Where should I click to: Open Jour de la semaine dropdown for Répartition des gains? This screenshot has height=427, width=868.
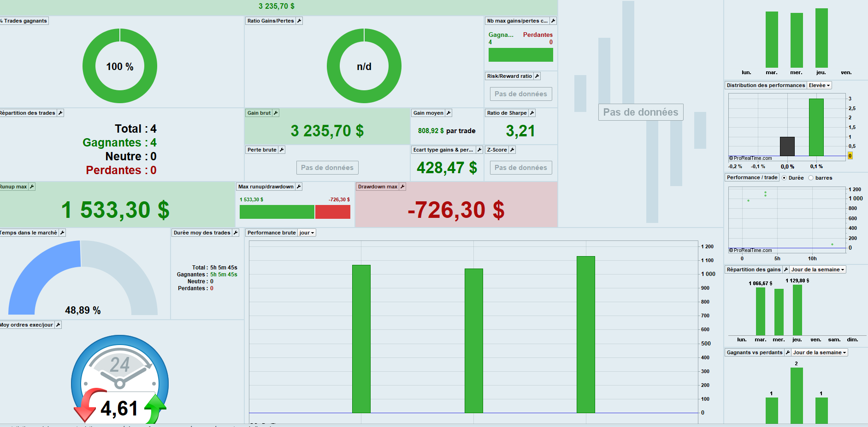click(x=818, y=269)
